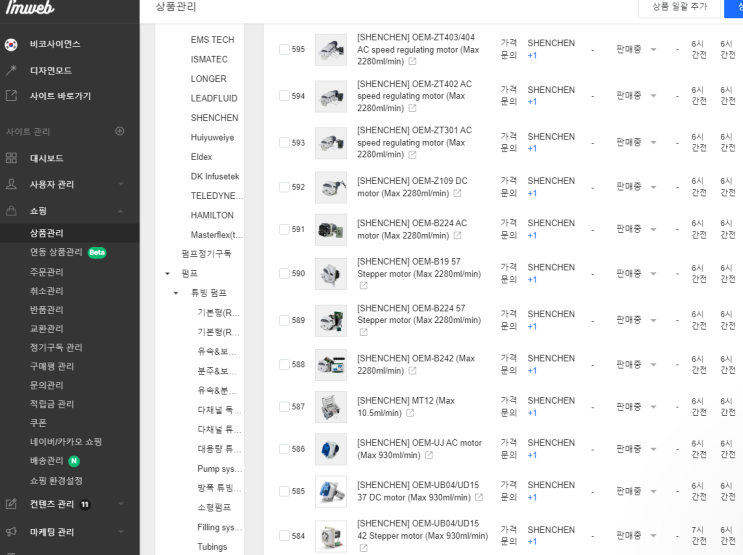Click the 상품 일괄 추가 button
This screenshot has width=743, height=555.
[680, 7]
